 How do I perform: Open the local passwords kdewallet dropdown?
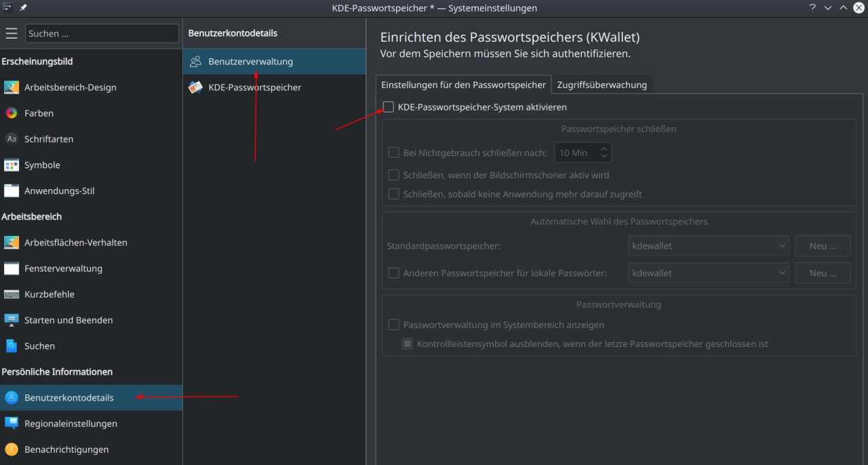click(709, 273)
